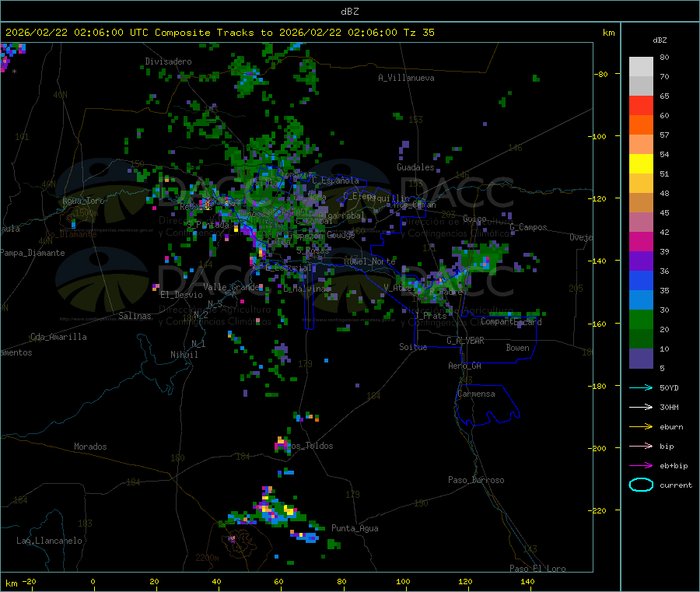The height and width of the screenshot is (592, 700).
Task: Click the Bowen map label
Action: click(517, 348)
